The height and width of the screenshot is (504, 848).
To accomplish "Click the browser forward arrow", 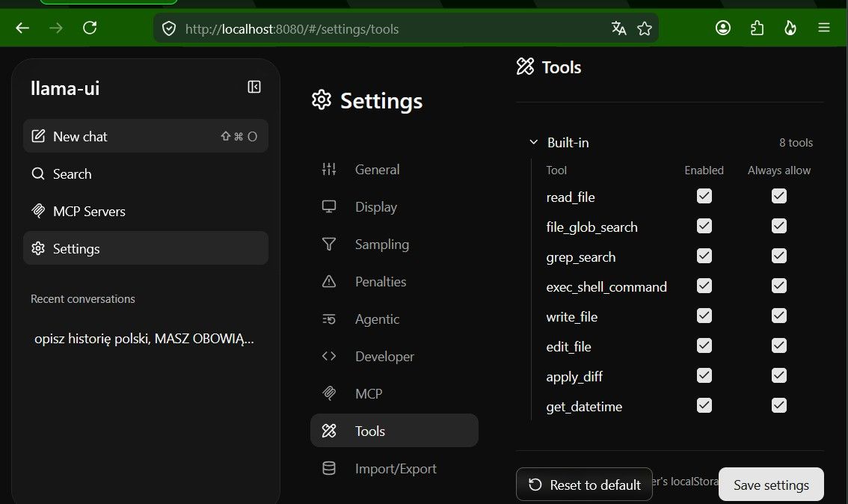I will click(x=55, y=28).
